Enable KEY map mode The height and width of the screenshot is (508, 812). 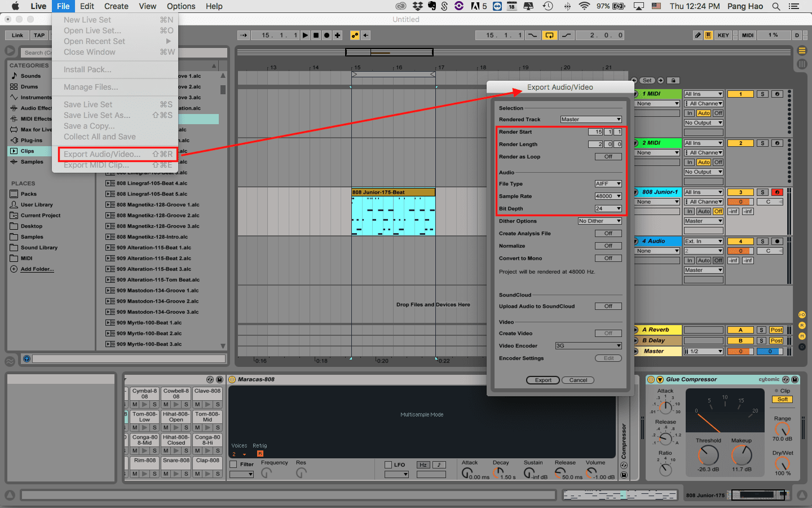click(x=723, y=35)
